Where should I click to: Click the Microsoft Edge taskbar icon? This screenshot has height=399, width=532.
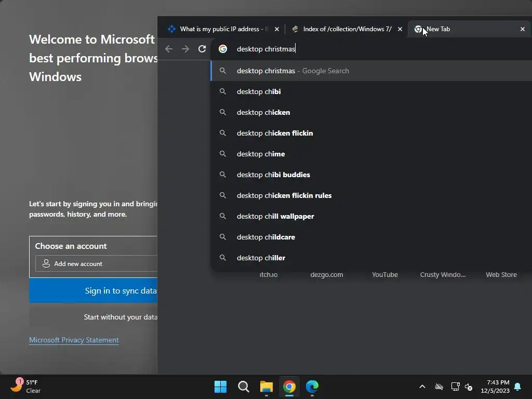coord(312,387)
